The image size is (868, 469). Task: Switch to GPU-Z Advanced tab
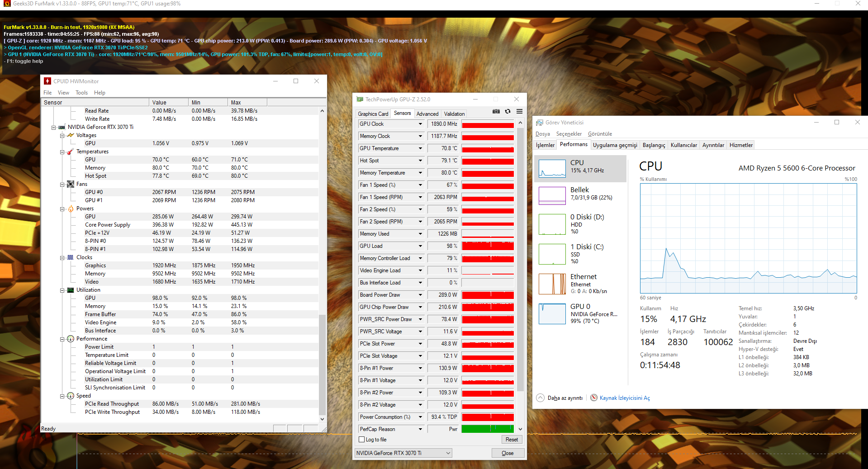click(x=427, y=114)
